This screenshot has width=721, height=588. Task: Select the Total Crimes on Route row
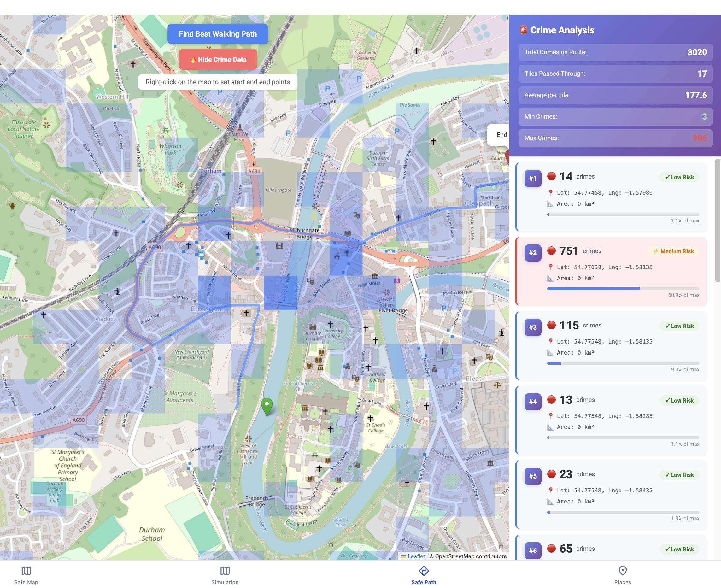pos(615,52)
